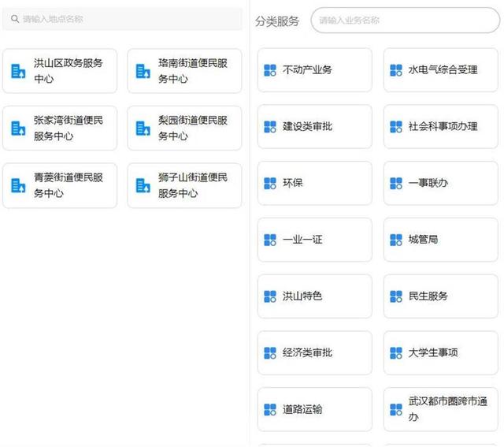Click the location search magnifier icon
Viewport: 504px width, 447px height.
pos(15,19)
